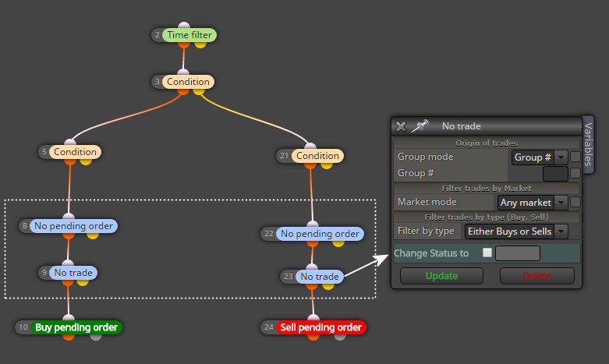Click the number 24 badge on Sell pending order
The image size is (609, 364).
pyautogui.click(x=269, y=327)
